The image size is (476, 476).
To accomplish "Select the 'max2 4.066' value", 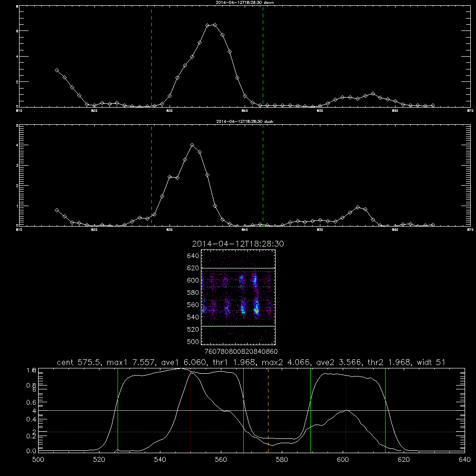I will coord(286,362).
